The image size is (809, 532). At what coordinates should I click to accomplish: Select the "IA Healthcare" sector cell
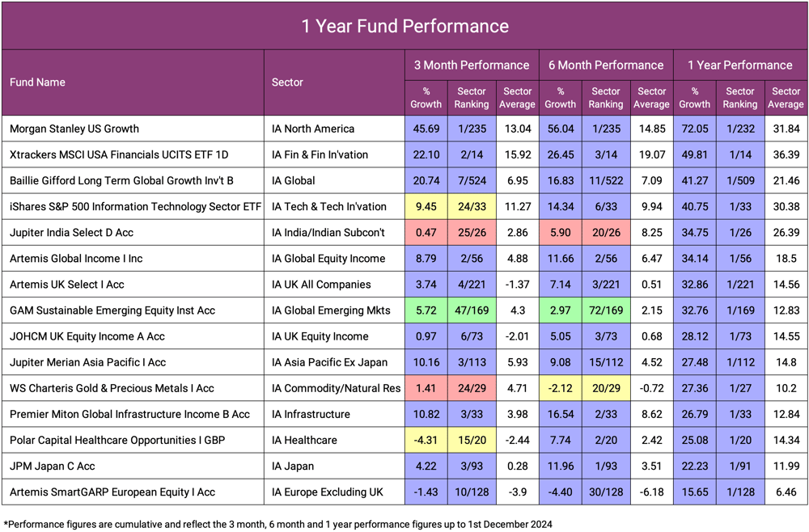(x=305, y=440)
